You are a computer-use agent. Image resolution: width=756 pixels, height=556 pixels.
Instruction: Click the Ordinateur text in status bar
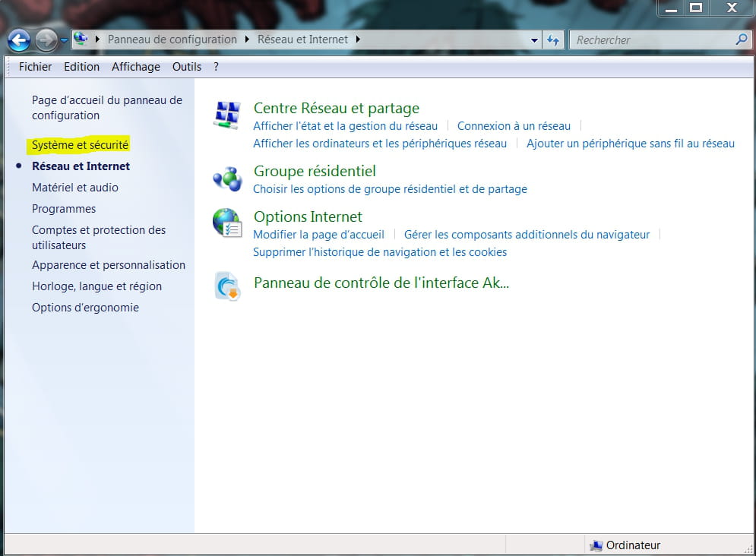(x=633, y=545)
